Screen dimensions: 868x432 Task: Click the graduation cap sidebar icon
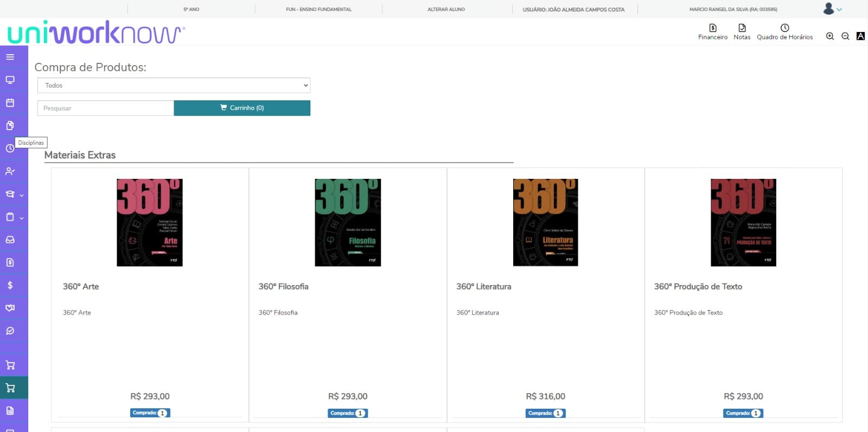pos(10,194)
